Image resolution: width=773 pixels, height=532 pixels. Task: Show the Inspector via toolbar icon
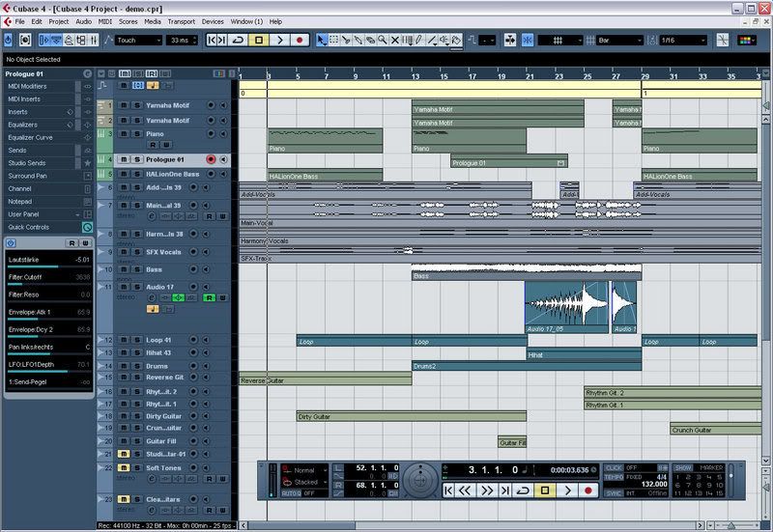click(x=43, y=40)
